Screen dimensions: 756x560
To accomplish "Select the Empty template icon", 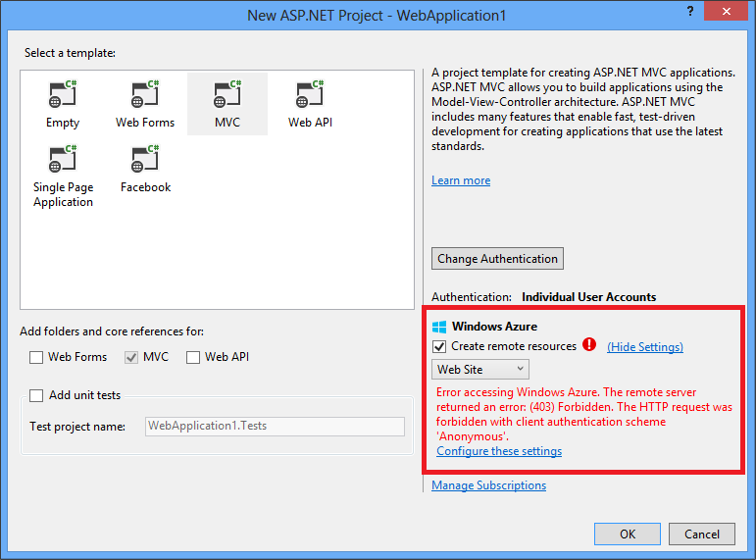I will click(63, 93).
